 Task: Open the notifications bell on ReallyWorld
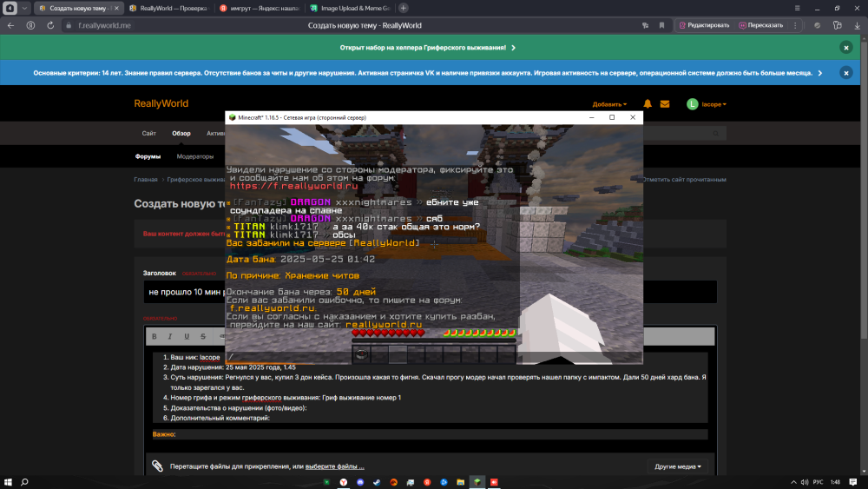648,103
